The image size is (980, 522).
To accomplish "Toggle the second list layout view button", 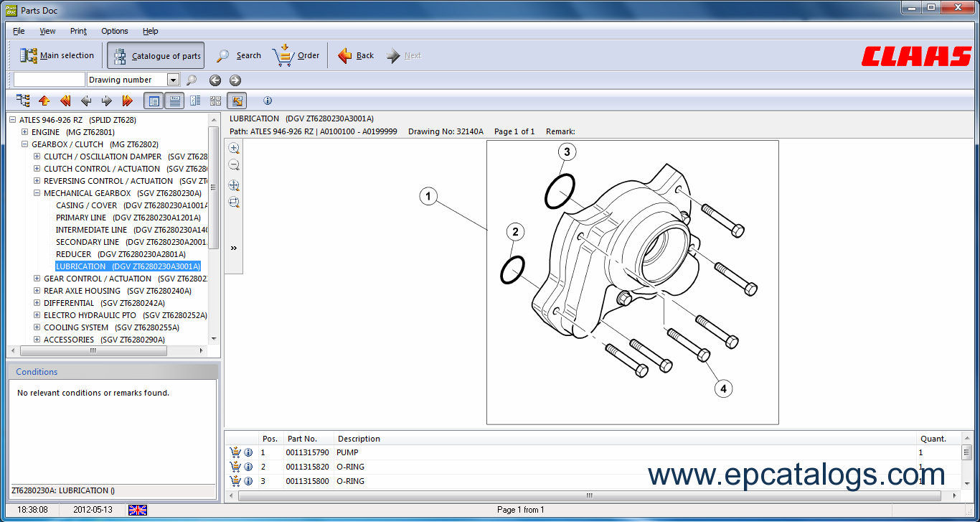I will (174, 101).
